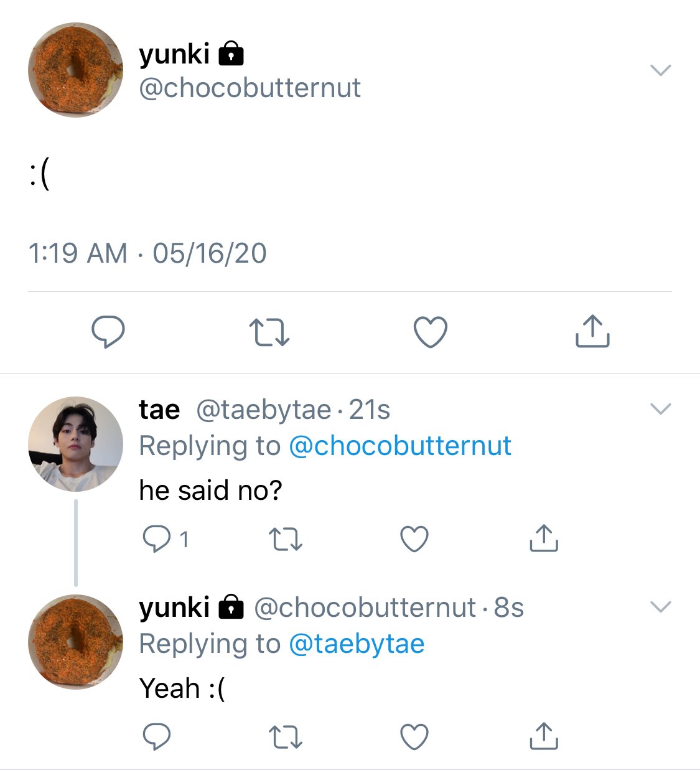Reply to yunki's main tweet
Viewport: 700px width, 770px height.
pyautogui.click(x=108, y=331)
